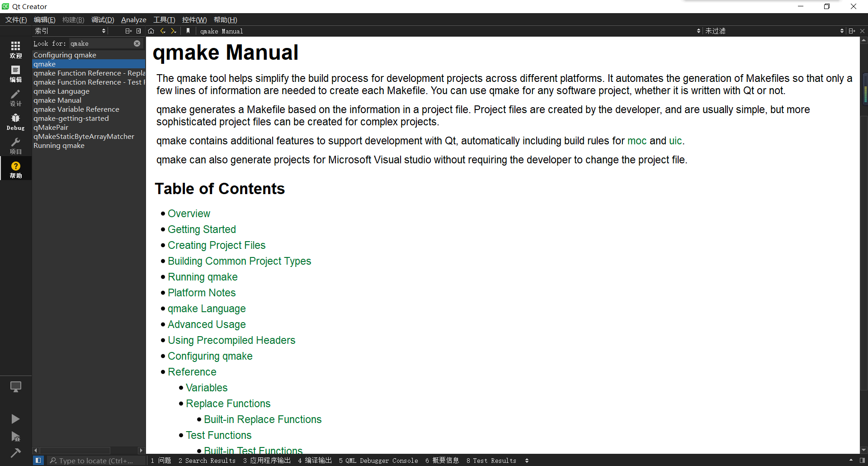
Task: Clear the Look for search field
Action: [137, 43]
